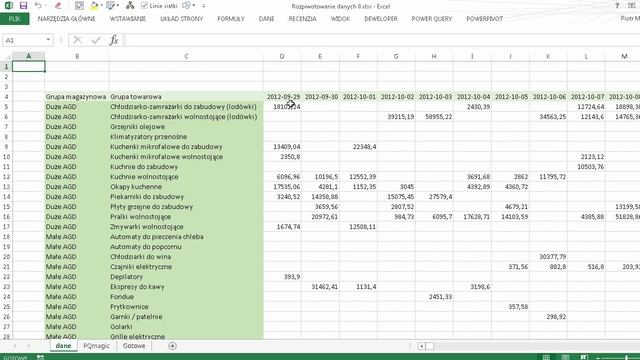The height and width of the screenshot is (360, 640).
Task: Select the 2012-09-30 date header cell
Action: 320,97
